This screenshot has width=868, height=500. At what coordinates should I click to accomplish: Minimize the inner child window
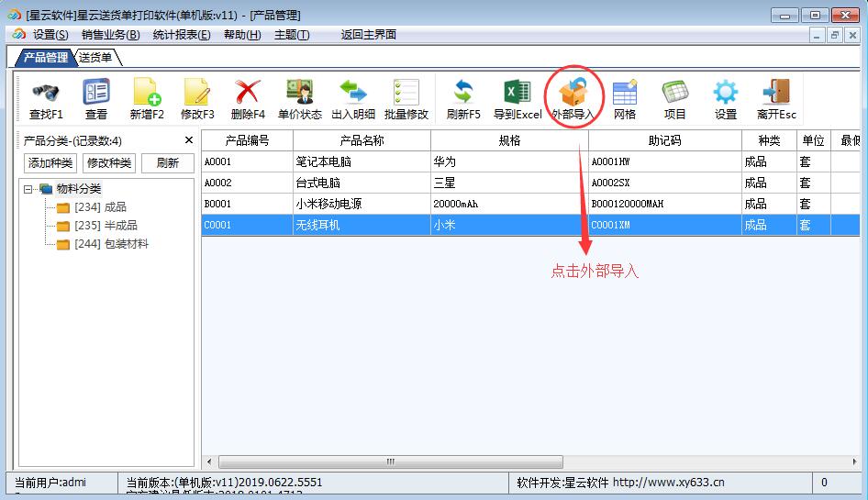click(x=816, y=36)
